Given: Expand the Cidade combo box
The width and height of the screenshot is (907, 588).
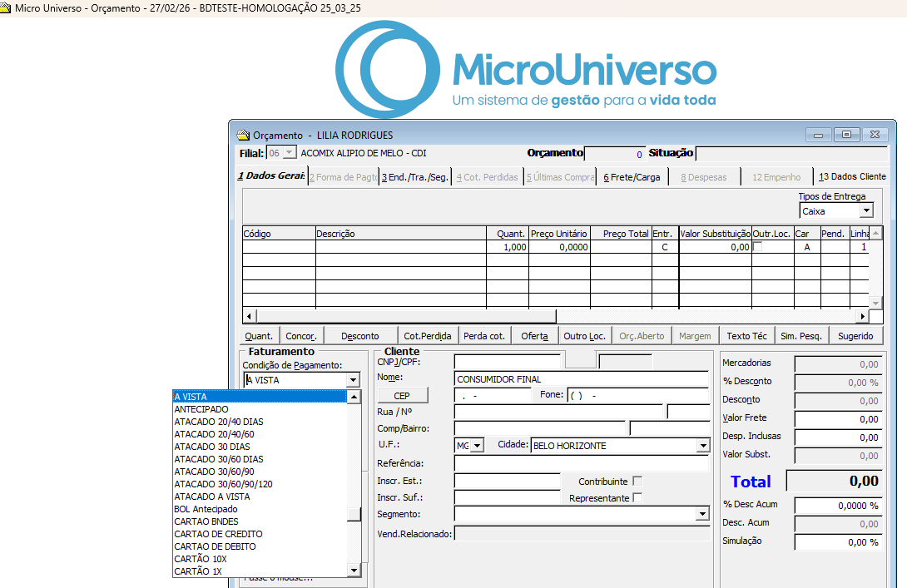Looking at the screenshot, I should 701,446.
